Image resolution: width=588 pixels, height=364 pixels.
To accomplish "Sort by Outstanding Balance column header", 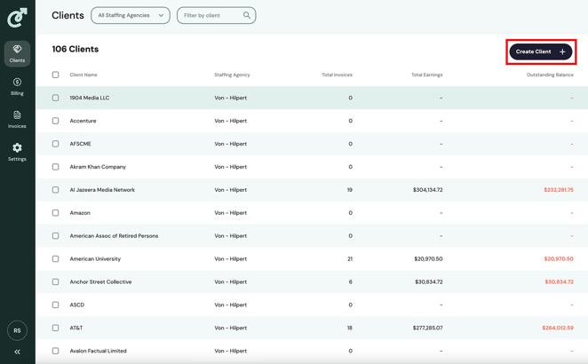I will coord(550,75).
